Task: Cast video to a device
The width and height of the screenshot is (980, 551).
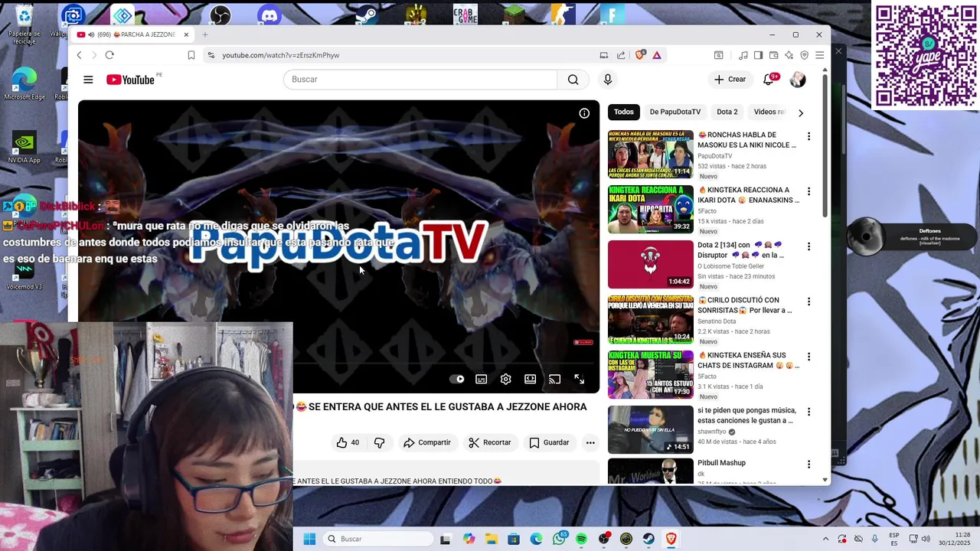Action: coord(554,379)
